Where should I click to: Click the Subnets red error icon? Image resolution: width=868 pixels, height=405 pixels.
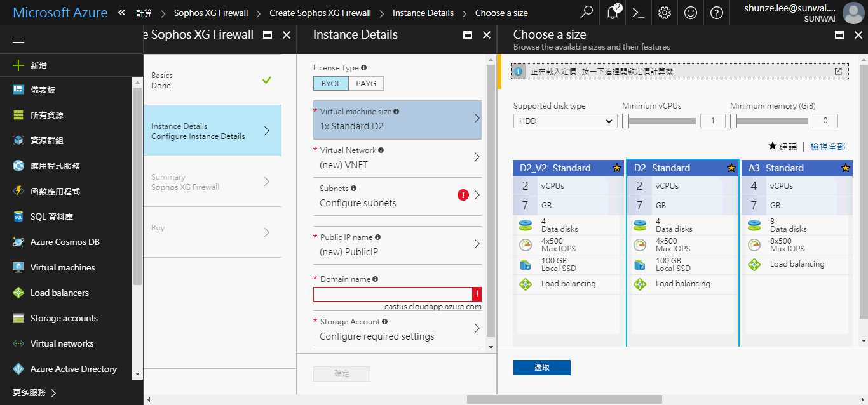pyautogui.click(x=463, y=195)
